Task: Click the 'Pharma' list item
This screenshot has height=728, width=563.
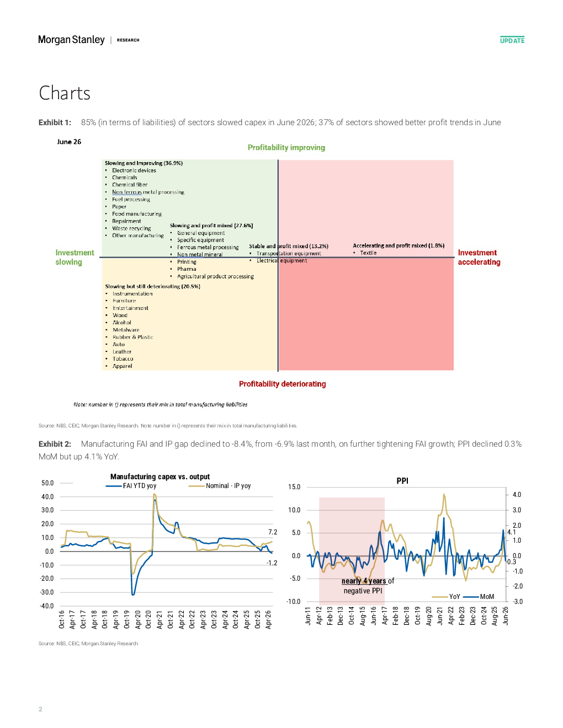Action: click(x=187, y=269)
